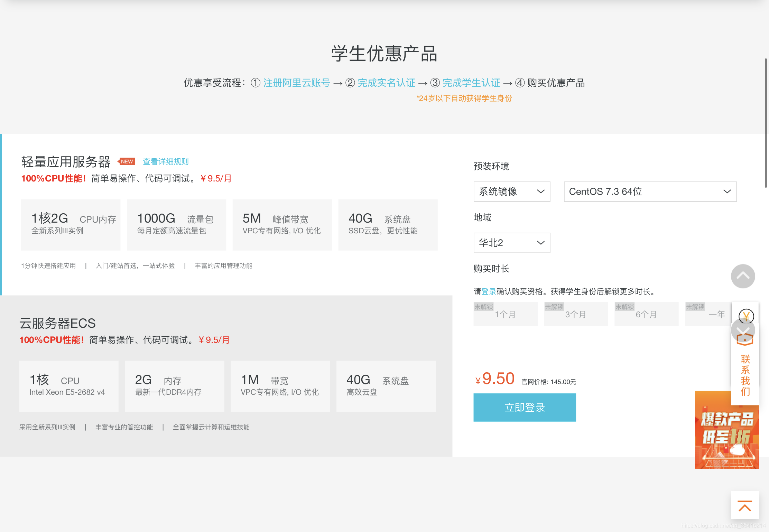Select the 轻量应用服务器 product heading
The height and width of the screenshot is (532, 769).
point(66,161)
